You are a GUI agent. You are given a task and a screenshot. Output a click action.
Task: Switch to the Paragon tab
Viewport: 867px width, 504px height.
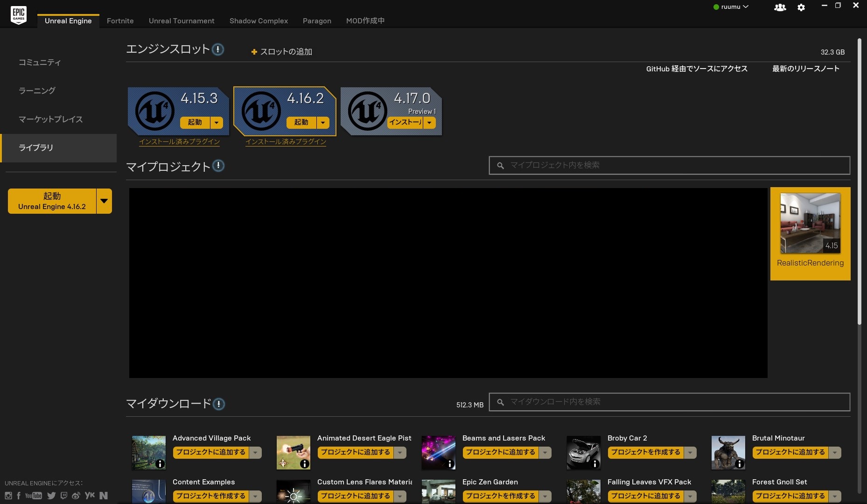point(317,21)
